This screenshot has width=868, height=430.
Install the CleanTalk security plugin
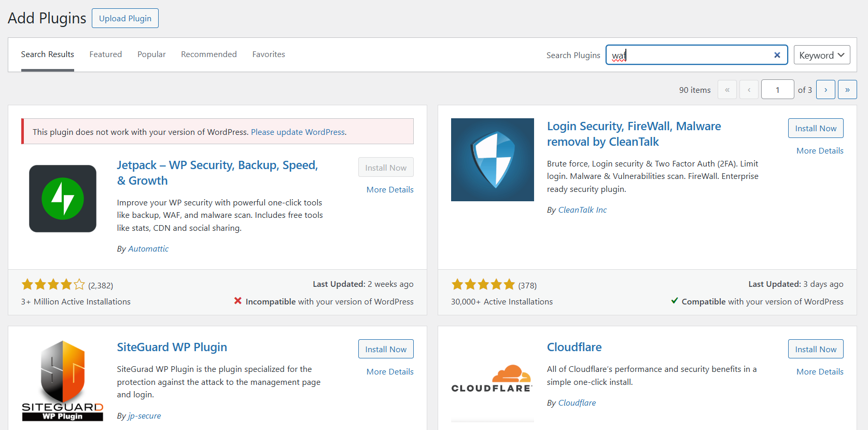click(x=816, y=128)
